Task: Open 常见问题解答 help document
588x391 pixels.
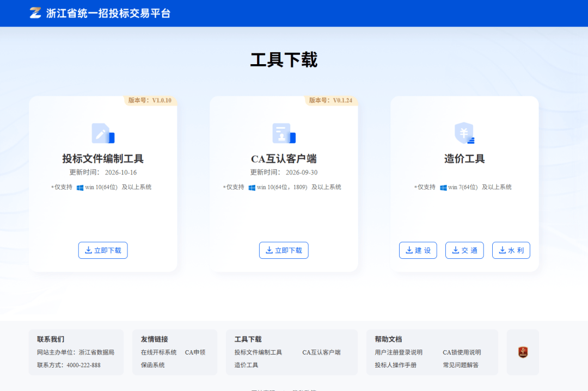Action: click(461, 365)
